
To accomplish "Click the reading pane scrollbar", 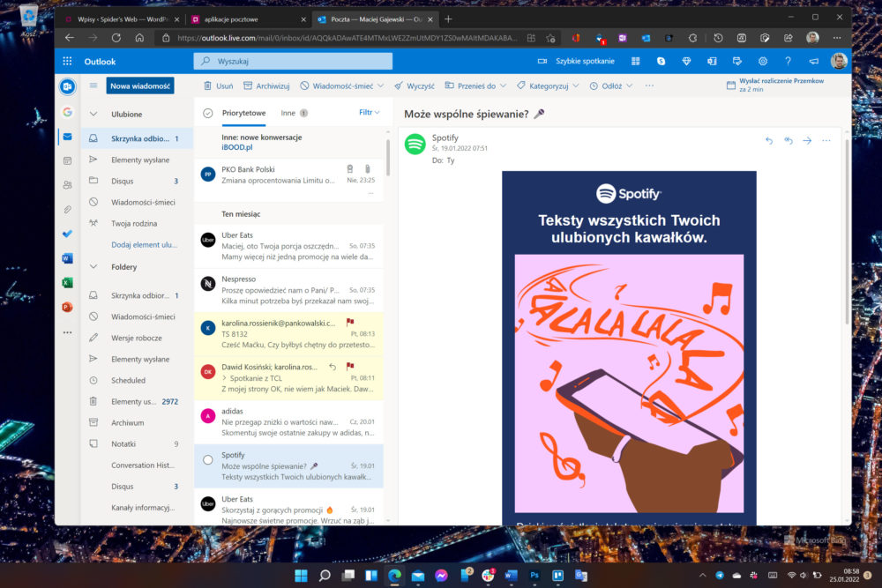I will 847,232.
